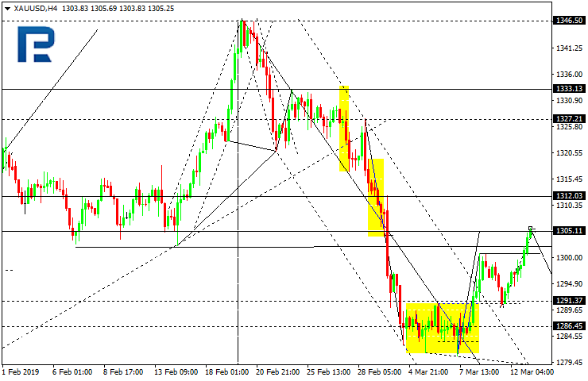Click the 8 Feb 17:00 time label

pyautogui.click(x=123, y=372)
